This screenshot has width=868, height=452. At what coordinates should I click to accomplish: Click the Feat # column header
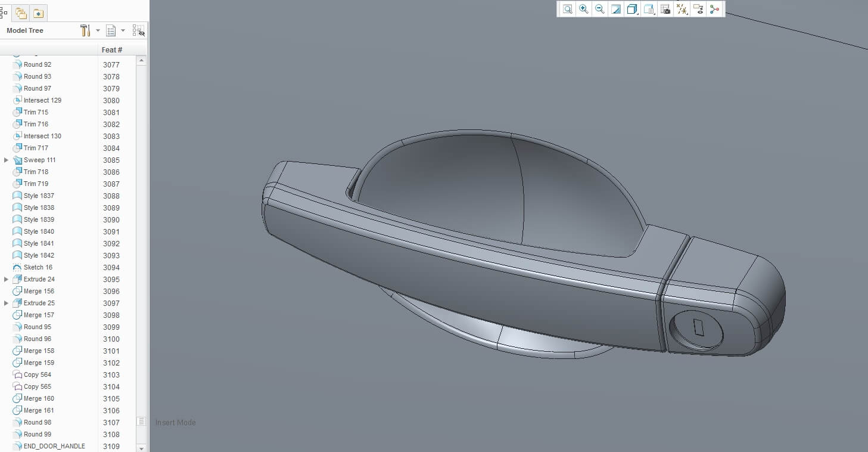click(112, 50)
